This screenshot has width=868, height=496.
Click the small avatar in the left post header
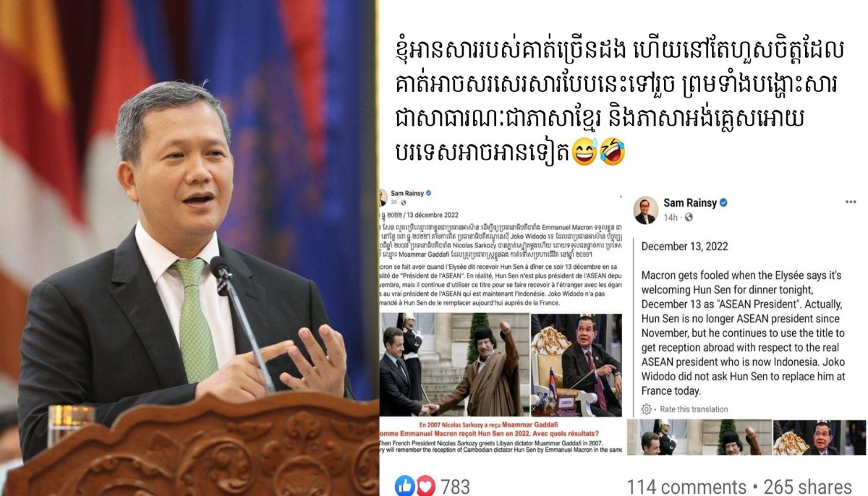(382, 197)
